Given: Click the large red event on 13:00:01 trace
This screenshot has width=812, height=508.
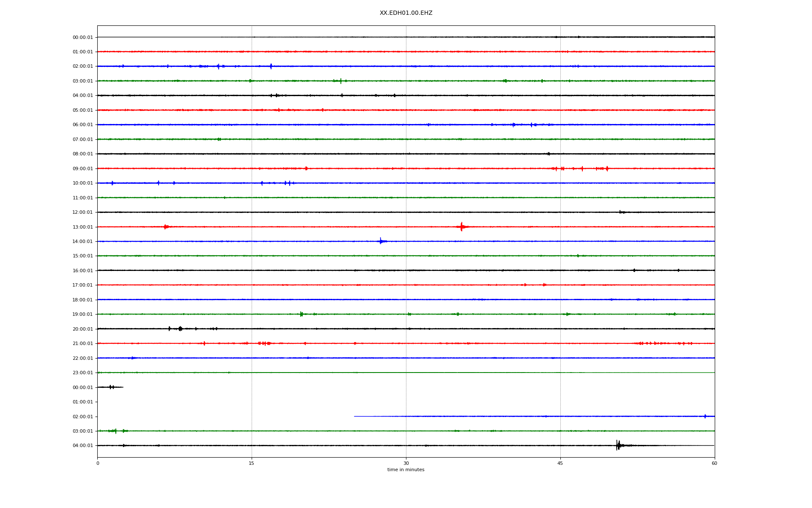Looking at the screenshot, I should tap(461, 227).
